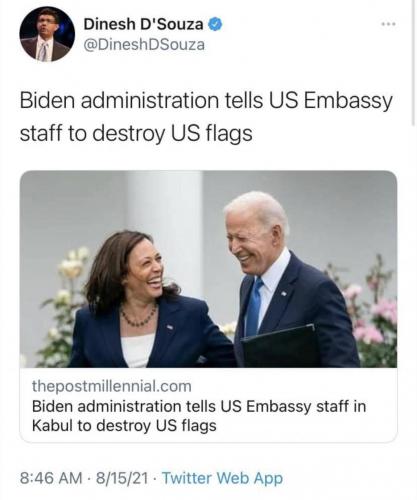Click the 8/15/21 date
The height and width of the screenshot is (500, 417).
coord(122,478)
